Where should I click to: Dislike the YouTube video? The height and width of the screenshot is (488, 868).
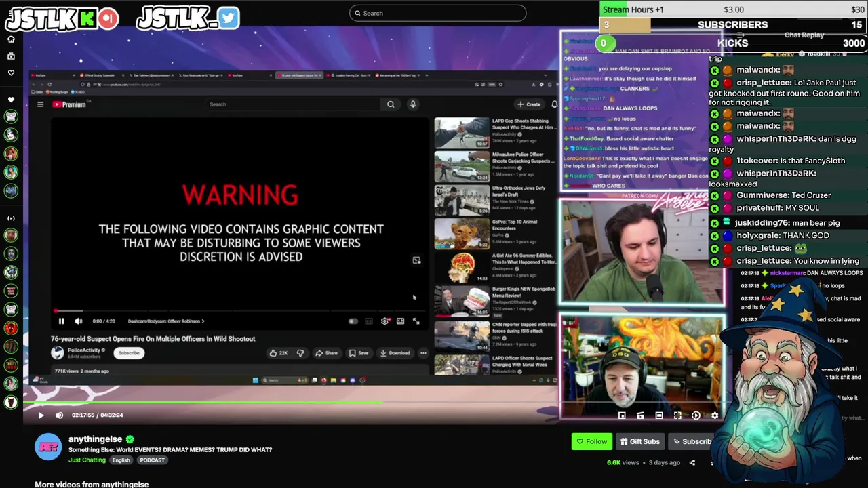(300, 353)
